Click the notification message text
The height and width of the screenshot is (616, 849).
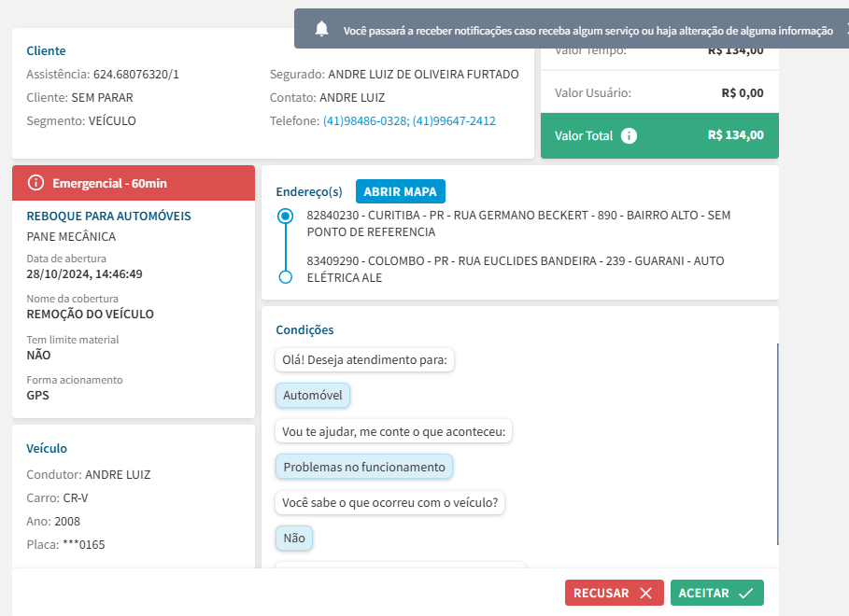click(588, 31)
